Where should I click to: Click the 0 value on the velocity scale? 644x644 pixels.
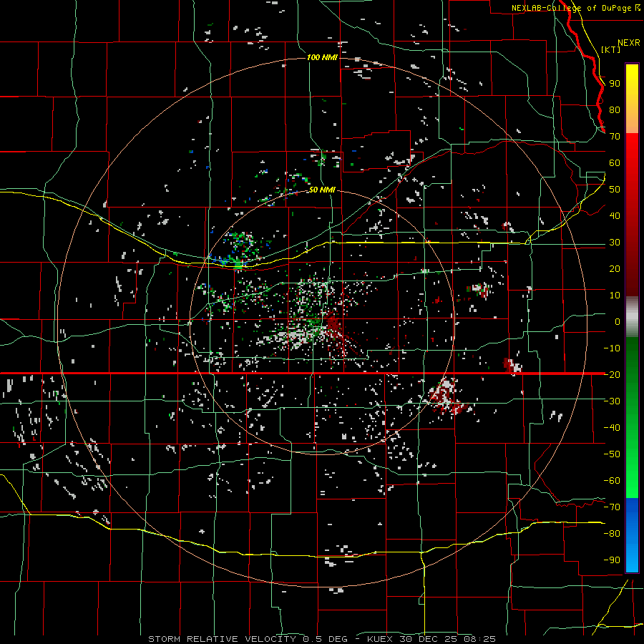pos(618,321)
